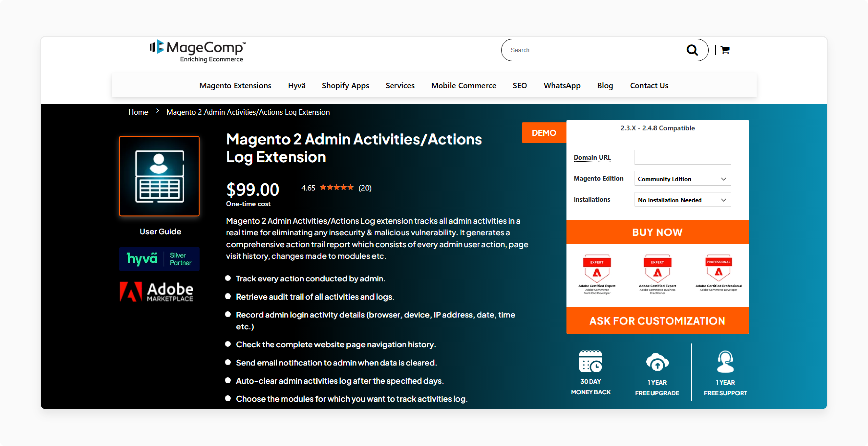Click the Domain URL label
Image resolution: width=868 pixels, height=446 pixels.
pos(592,158)
